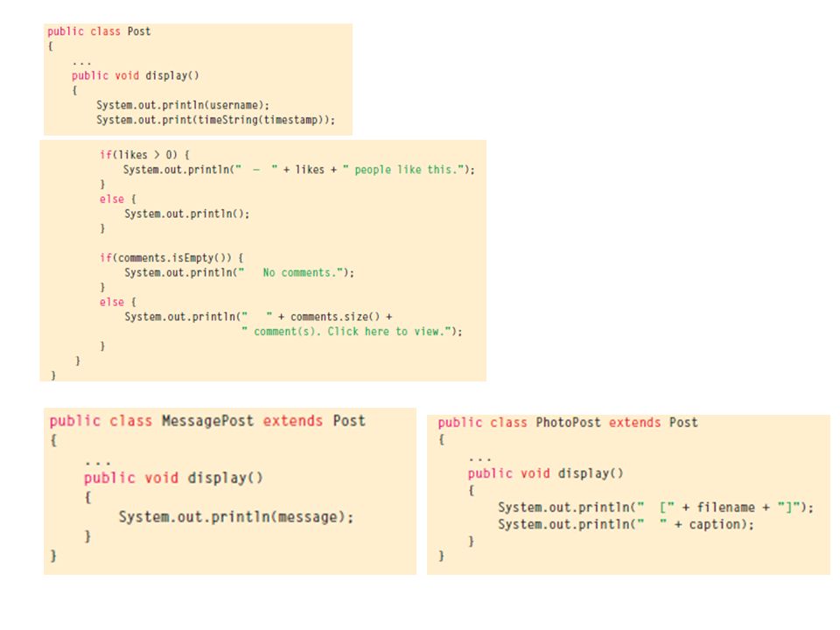Click 'comment(s). Click here to view.' line
840x630 pixels.
coord(352,332)
